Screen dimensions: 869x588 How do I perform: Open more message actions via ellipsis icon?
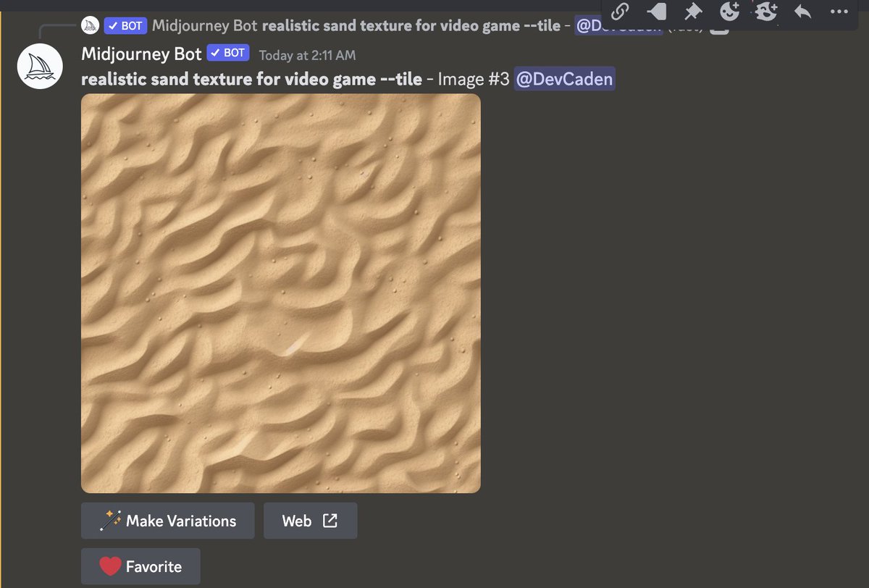pos(838,12)
